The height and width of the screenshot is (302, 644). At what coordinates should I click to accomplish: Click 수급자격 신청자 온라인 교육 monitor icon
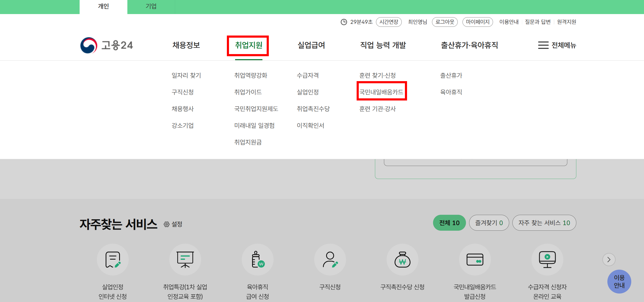[x=547, y=260]
